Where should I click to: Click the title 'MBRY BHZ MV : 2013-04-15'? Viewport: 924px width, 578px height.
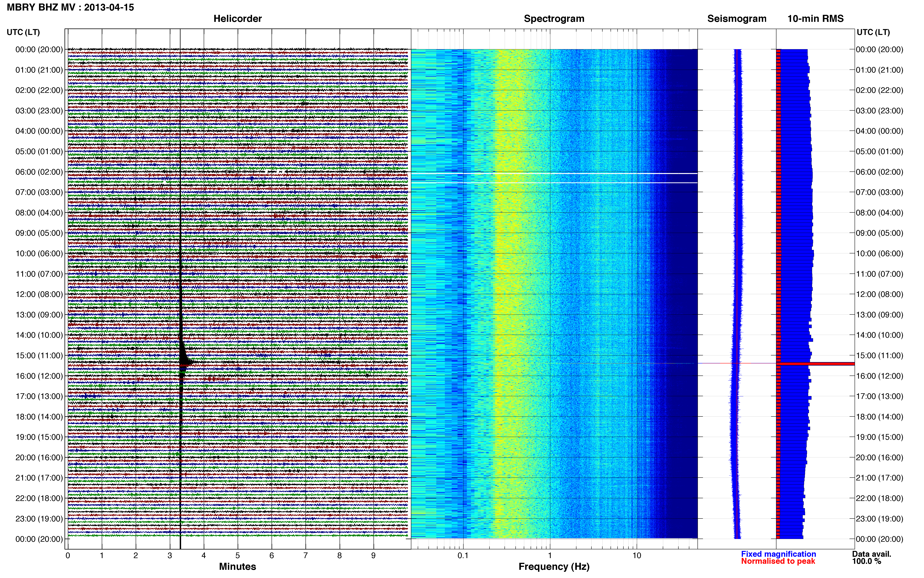[70, 7]
